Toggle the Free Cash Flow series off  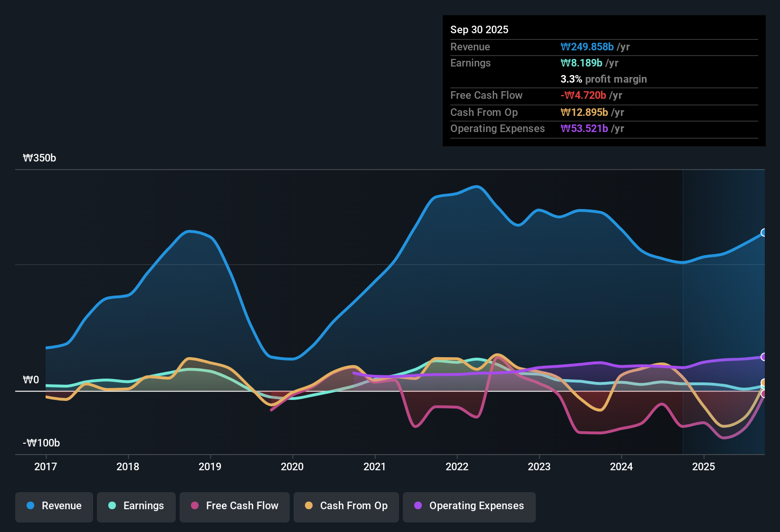click(x=234, y=506)
